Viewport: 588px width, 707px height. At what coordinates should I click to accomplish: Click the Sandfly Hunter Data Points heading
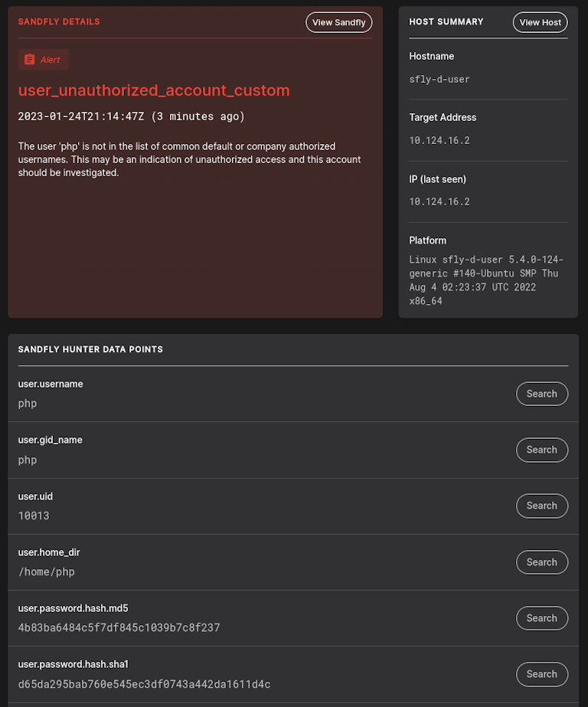point(90,349)
